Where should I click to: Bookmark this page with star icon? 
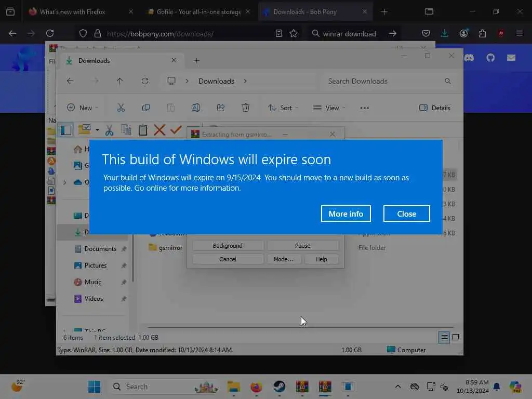pos(294,33)
